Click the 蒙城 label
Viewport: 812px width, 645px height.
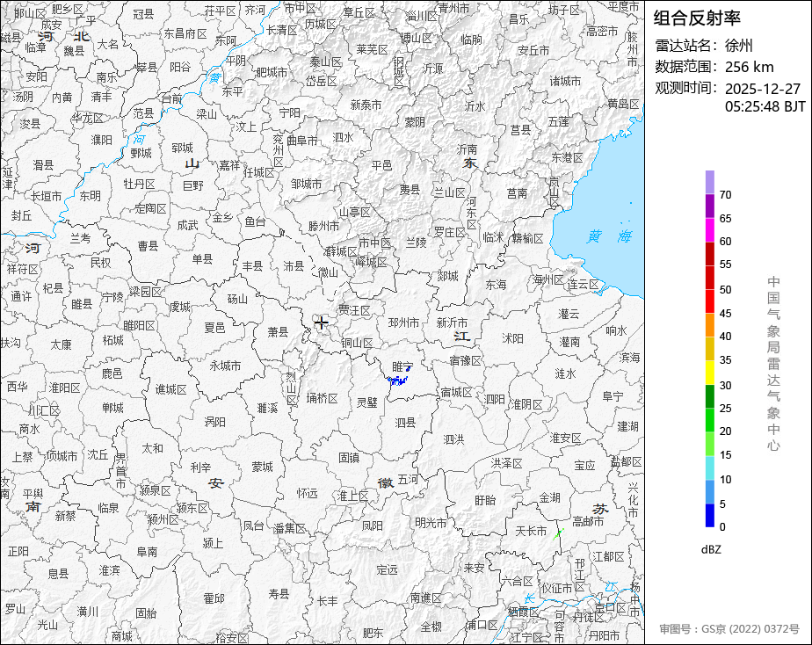click(262, 467)
